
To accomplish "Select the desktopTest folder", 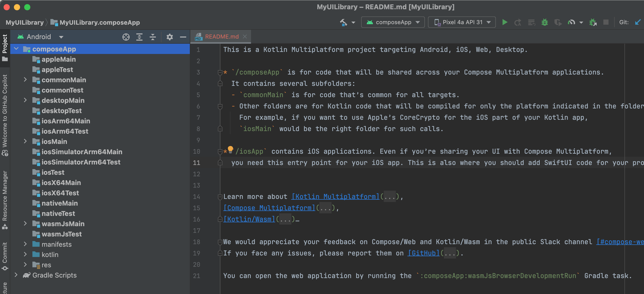I will [100, 111].
